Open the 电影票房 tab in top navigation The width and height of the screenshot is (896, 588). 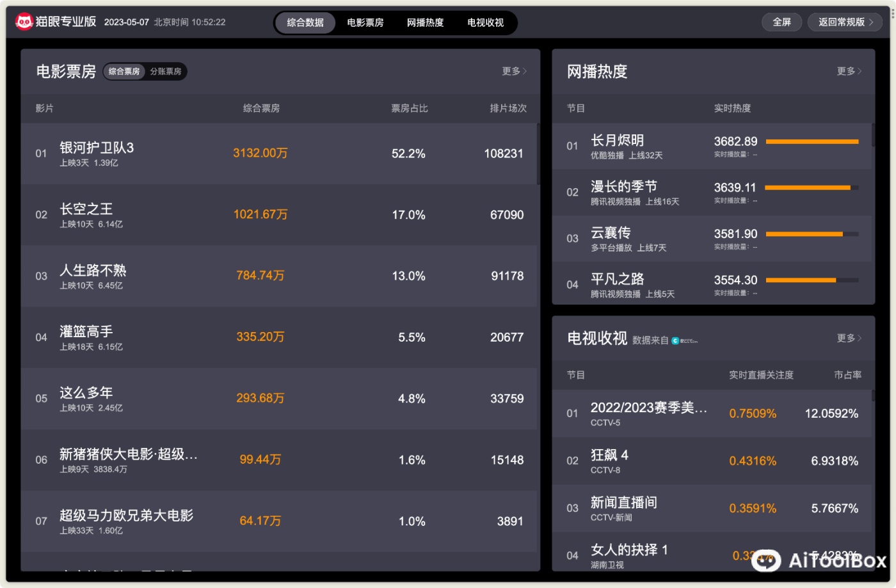[x=365, y=22]
